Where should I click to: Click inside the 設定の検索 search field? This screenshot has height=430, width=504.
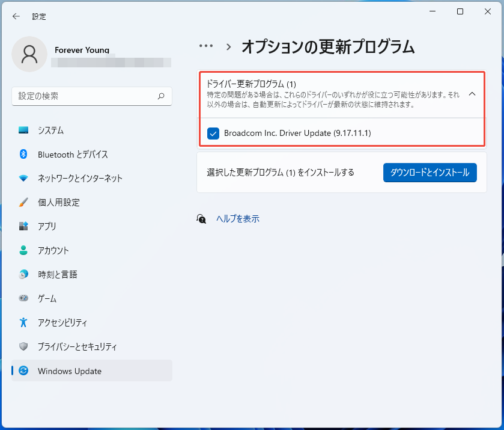coord(90,96)
